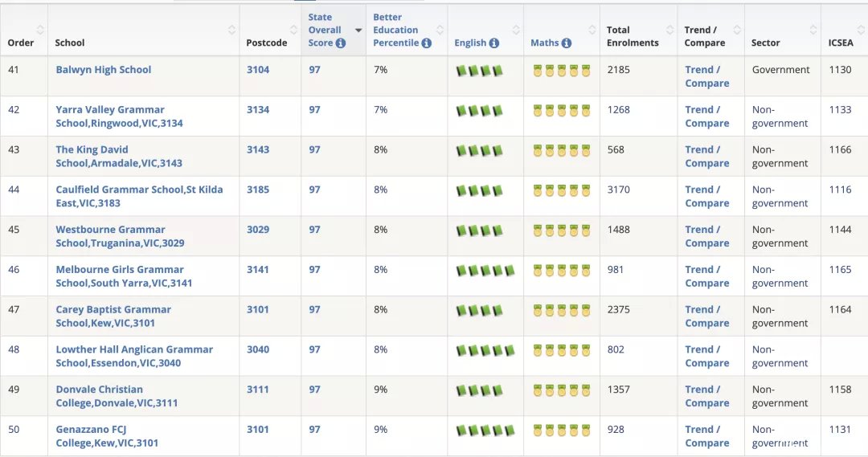
Task: Sort by Trend / Compare column arrows
Action: 737,30
